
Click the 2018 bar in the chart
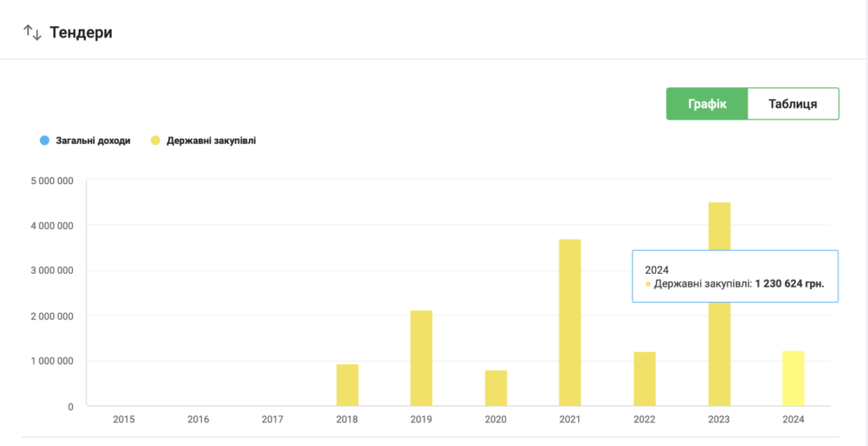348,385
